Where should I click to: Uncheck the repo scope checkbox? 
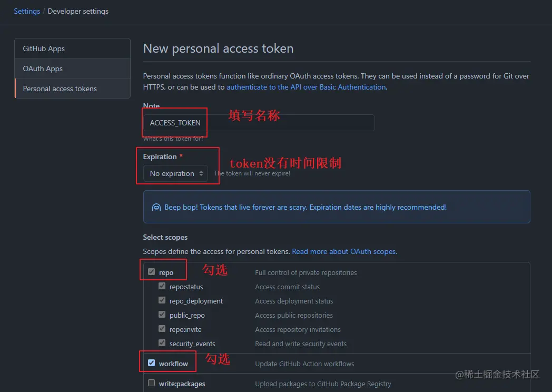click(151, 271)
